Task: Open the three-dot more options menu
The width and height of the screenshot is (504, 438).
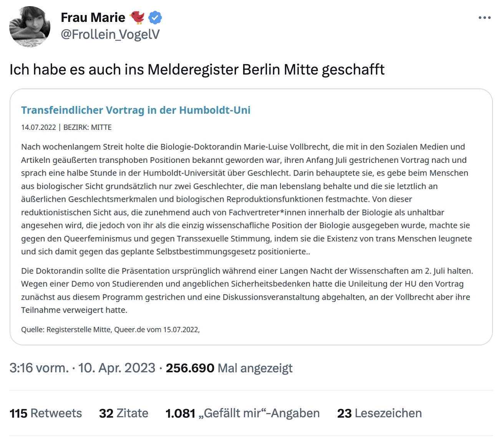Action: tap(484, 18)
